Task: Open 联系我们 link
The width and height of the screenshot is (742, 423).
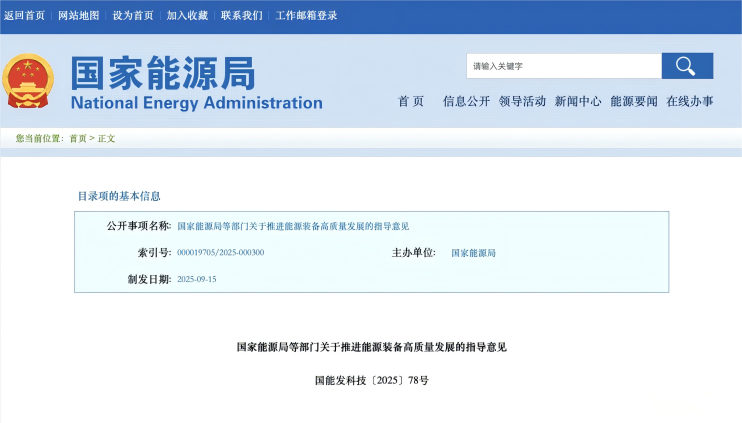Action: click(x=241, y=15)
